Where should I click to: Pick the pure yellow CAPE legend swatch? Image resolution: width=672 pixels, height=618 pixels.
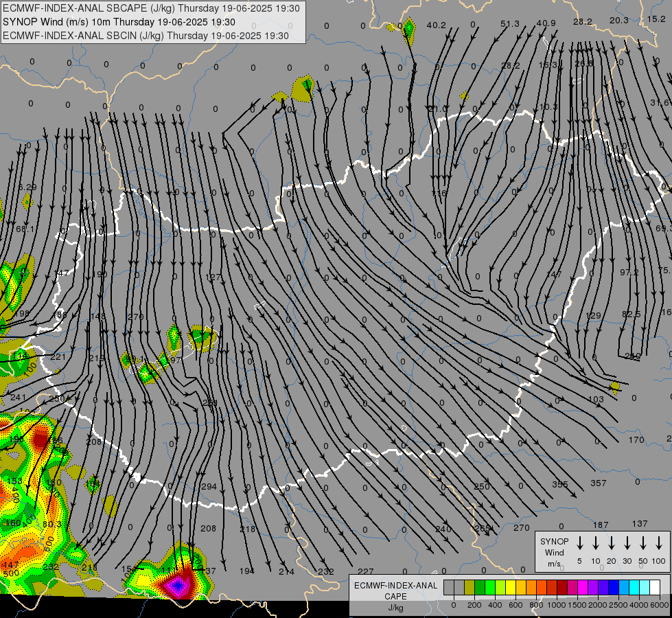click(511, 587)
